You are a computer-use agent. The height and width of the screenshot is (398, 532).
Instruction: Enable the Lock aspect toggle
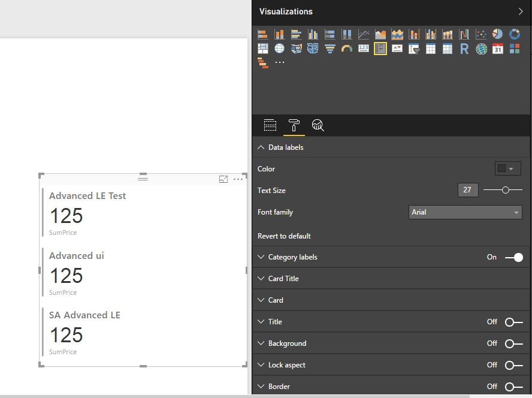[514, 365]
